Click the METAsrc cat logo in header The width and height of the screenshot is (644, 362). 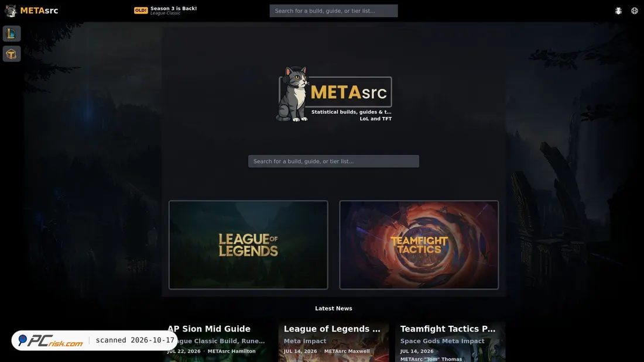[11, 11]
